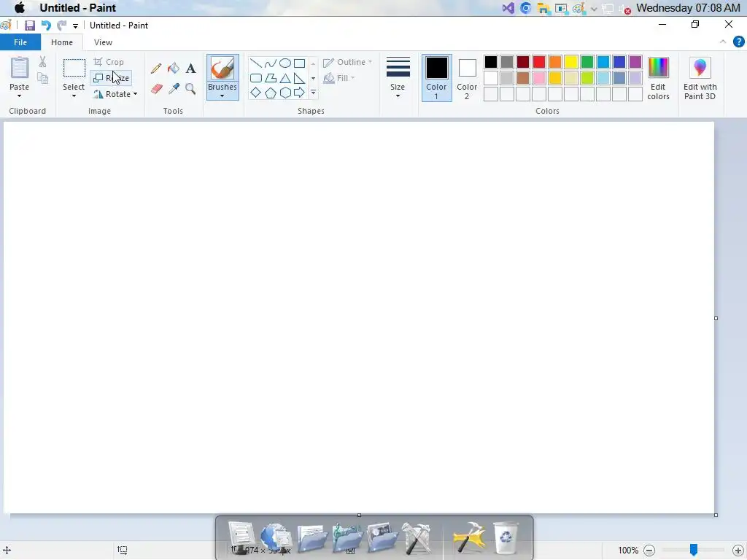747x560 pixels.
Task: Open the music folder in the dock
Action: pos(347,537)
